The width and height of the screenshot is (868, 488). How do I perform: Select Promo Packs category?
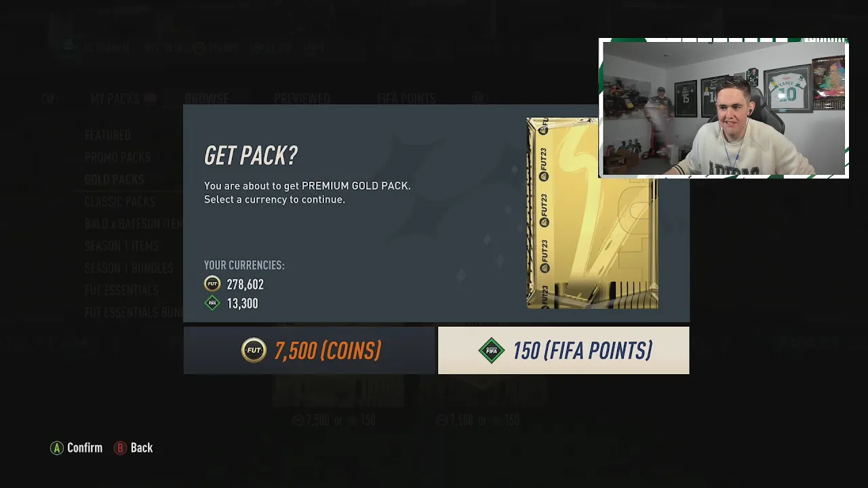click(118, 157)
